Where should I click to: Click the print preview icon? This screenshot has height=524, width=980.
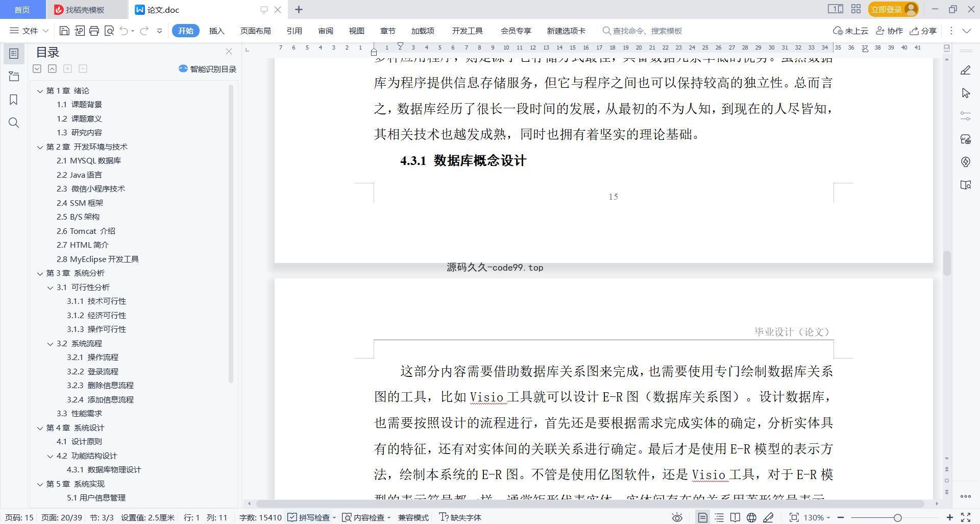[109, 31]
